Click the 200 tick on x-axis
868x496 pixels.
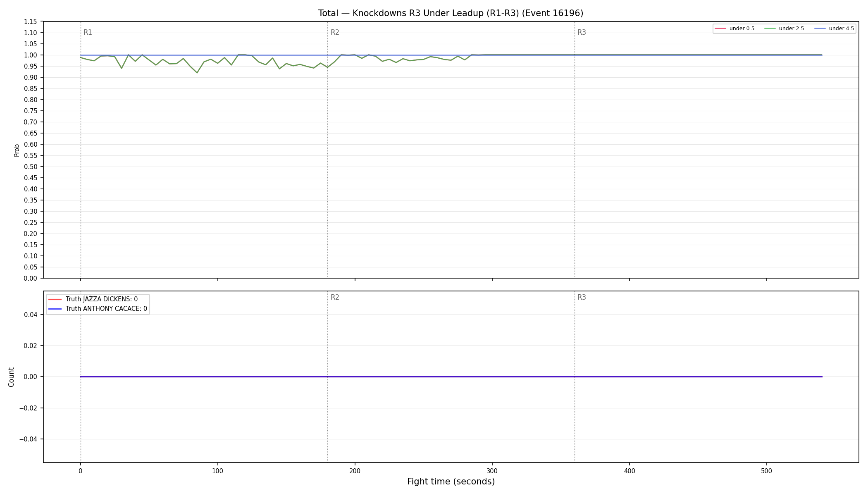point(355,471)
